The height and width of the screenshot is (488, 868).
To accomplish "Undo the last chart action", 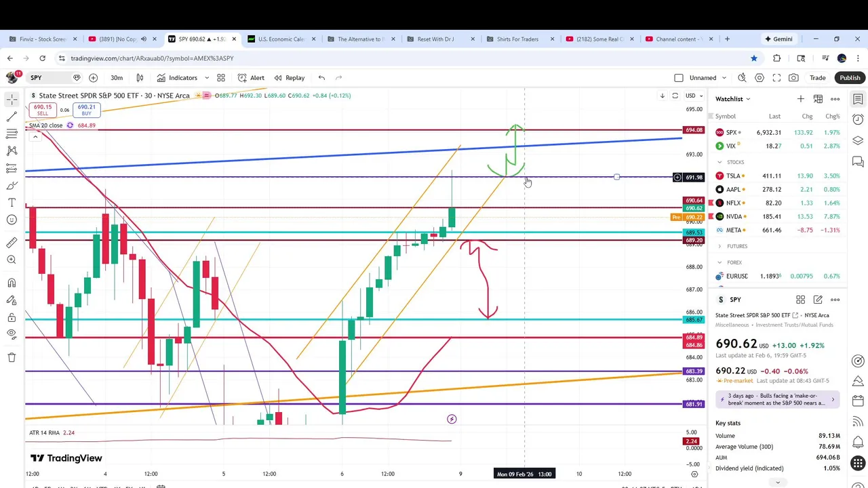I will tap(321, 78).
